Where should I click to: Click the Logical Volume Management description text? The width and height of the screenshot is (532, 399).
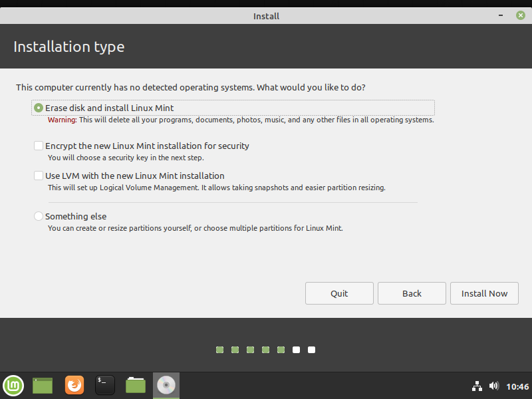click(217, 188)
